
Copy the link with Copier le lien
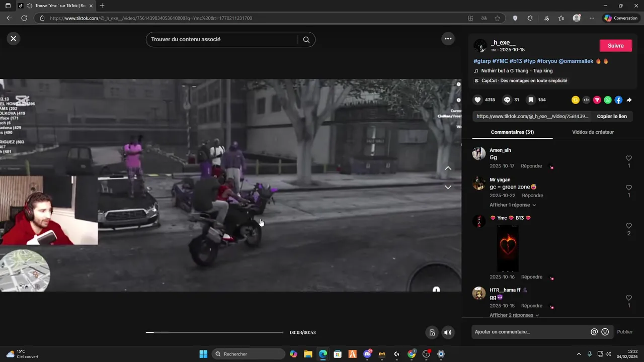(612, 116)
